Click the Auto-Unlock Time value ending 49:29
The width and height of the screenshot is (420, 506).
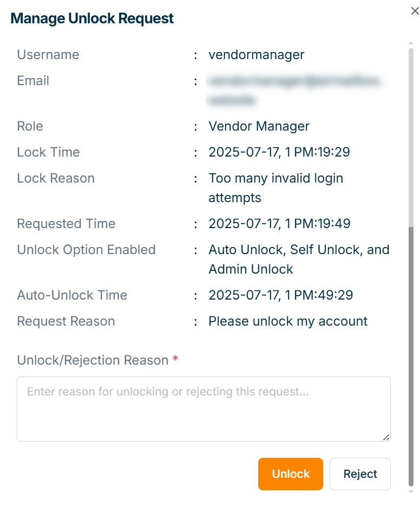(x=280, y=295)
